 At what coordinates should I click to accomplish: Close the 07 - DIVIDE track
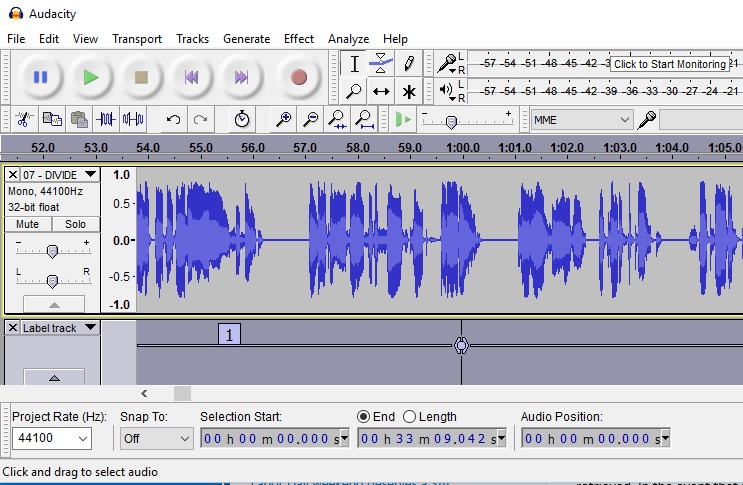click(x=13, y=175)
